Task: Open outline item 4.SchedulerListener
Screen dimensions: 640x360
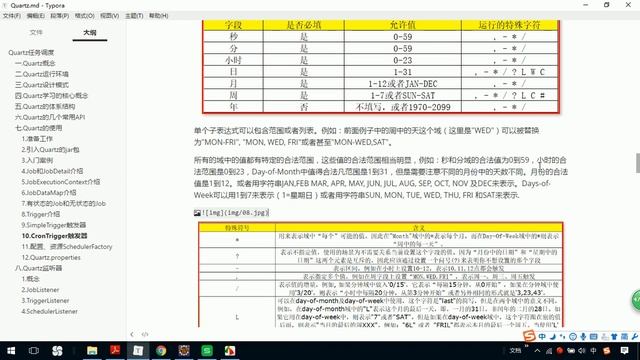Action: tap(49, 311)
